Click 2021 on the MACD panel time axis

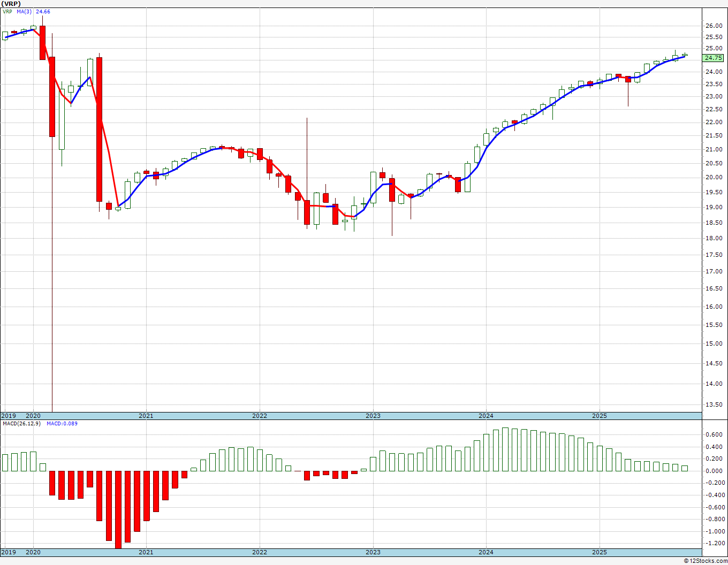point(146,552)
